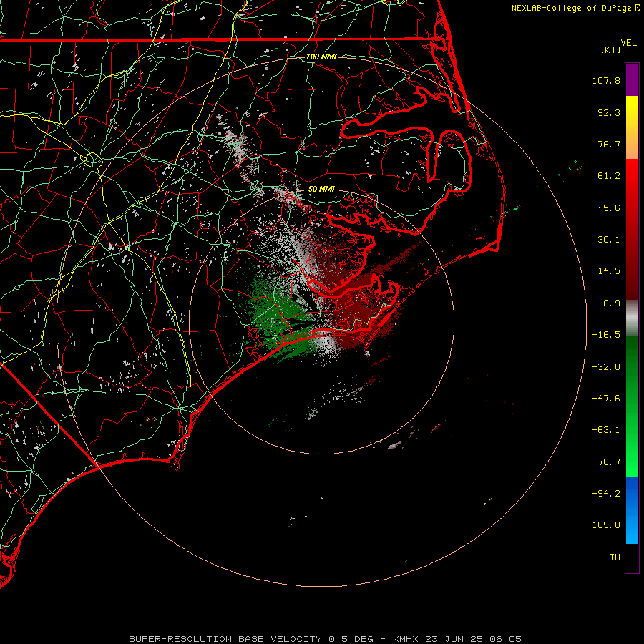This screenshot has width=644, height=644.
Task: Click the -0.9 legend value
Action: (609, 303)
